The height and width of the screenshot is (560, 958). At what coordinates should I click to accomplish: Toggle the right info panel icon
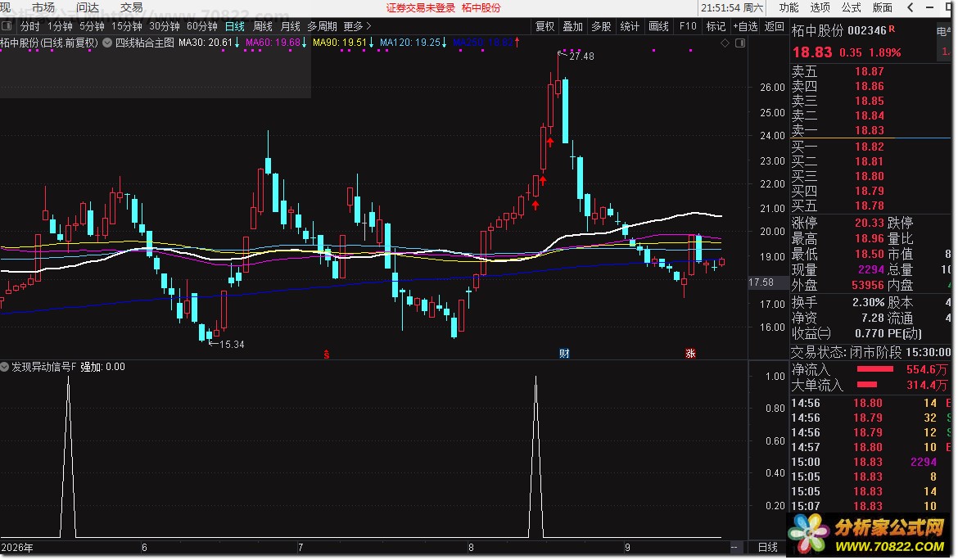tap(740, 43)
